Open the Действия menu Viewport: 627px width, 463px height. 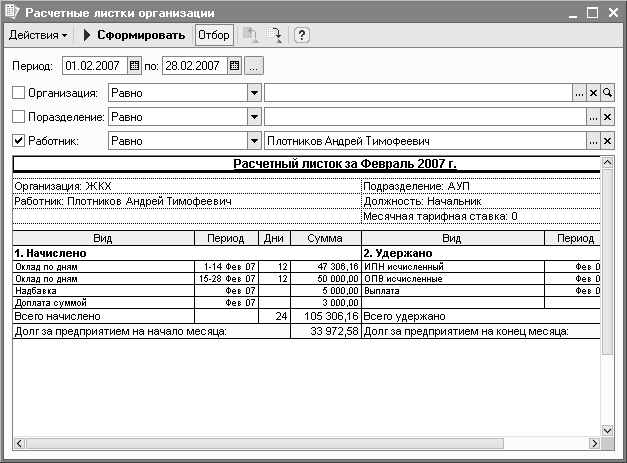[38, 35]
